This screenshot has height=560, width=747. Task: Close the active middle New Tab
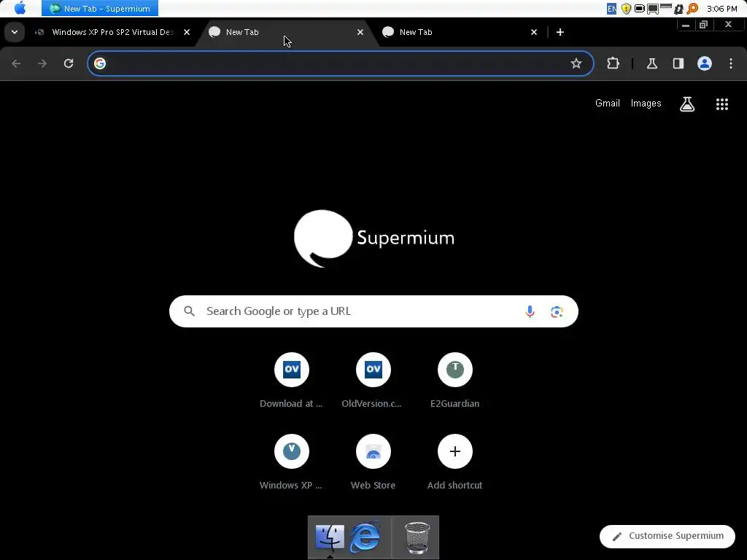(x=360, y=32)
